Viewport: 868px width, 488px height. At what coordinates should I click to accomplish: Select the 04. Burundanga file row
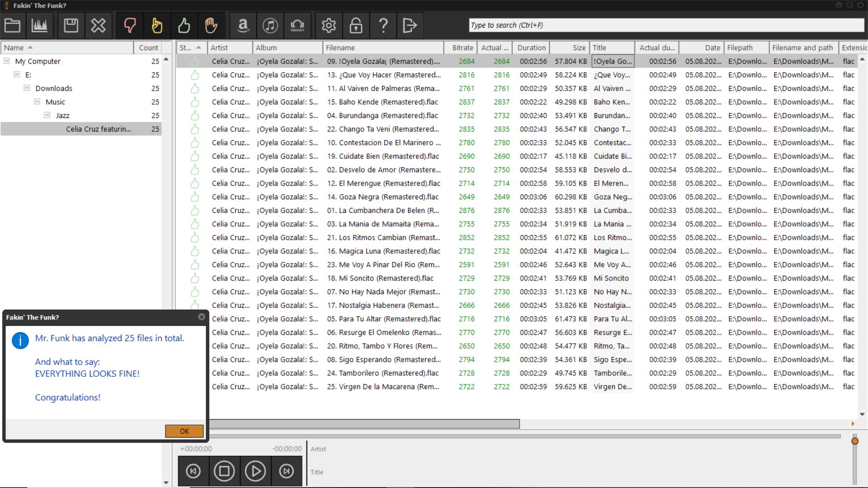(x=382, y=116)
